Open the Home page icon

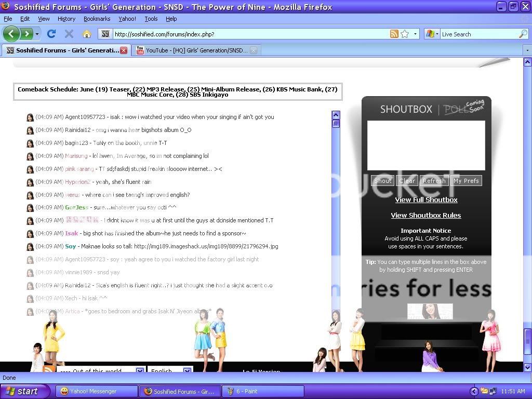pyautogui.click(x=87, y=34)
